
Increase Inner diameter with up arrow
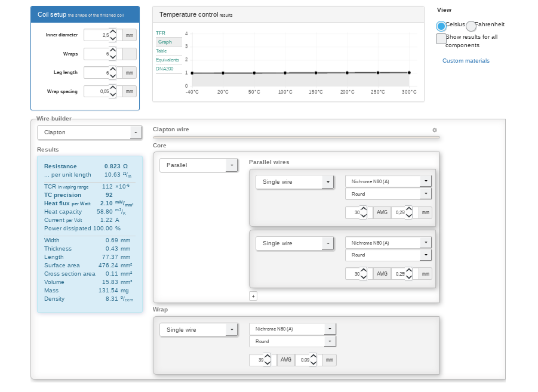[x=113, y=32]
